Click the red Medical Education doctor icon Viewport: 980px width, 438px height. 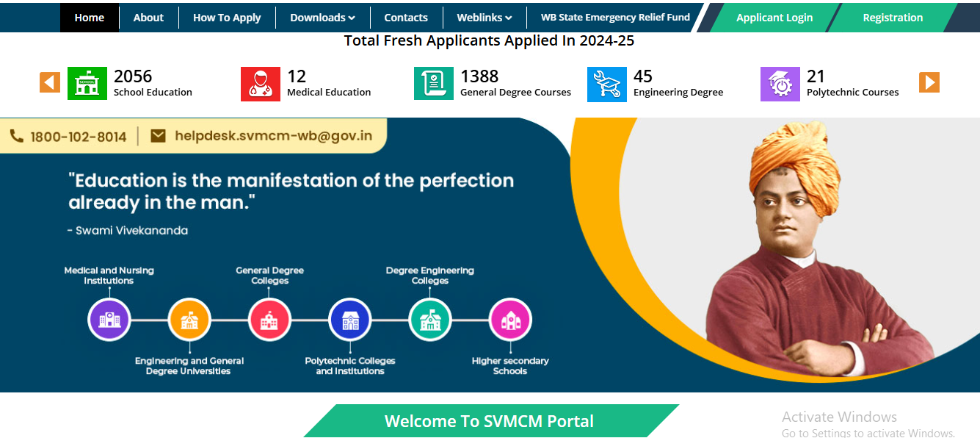[x=261, y=84]
